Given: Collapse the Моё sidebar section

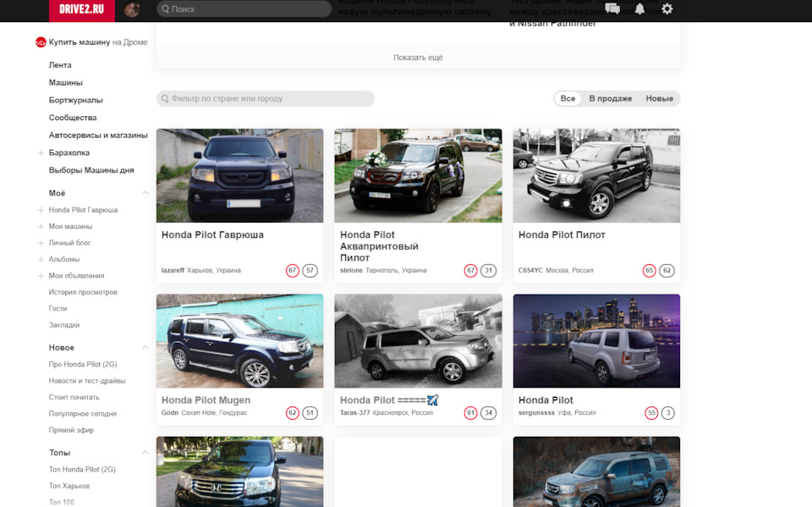Looking at the screenshot, I should click(x=145, y=193).
